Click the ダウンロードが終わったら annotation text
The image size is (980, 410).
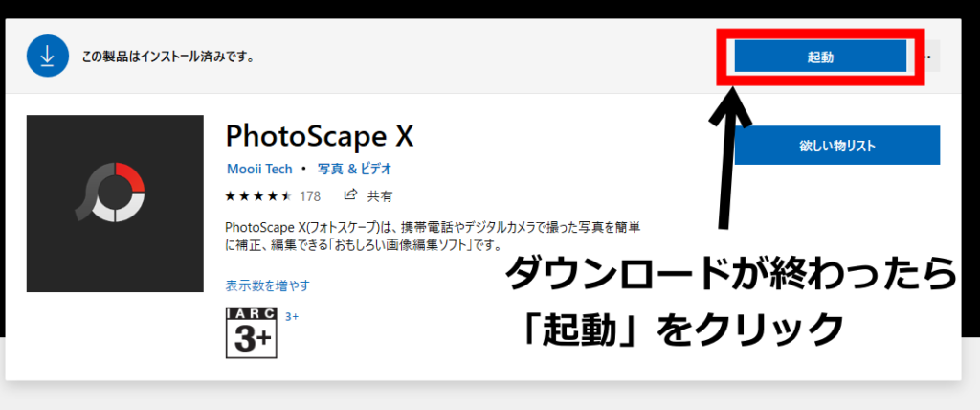coord(730,276)
